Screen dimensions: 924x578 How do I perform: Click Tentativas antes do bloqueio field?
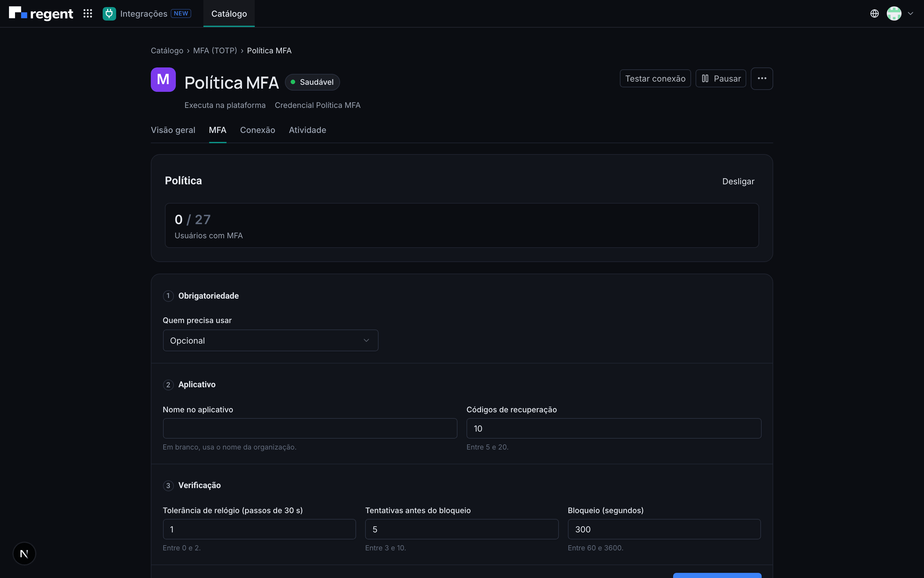[462, 529]
